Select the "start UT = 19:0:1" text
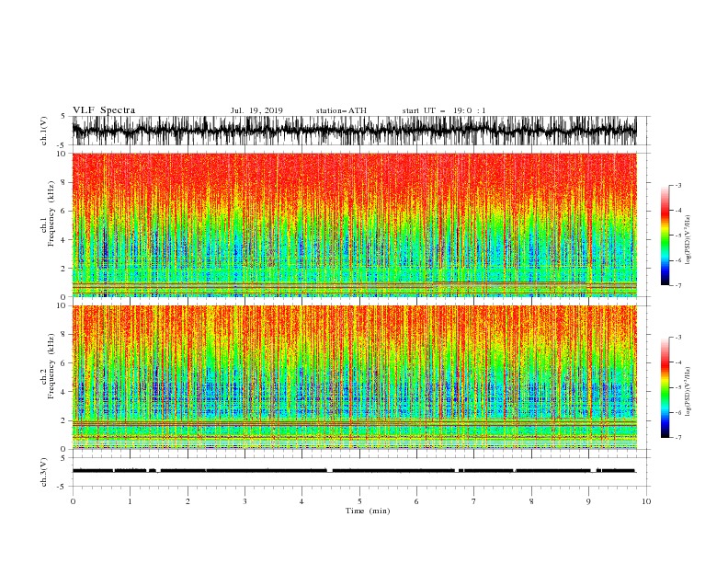The image size is (728, 563). click(444, 110)
